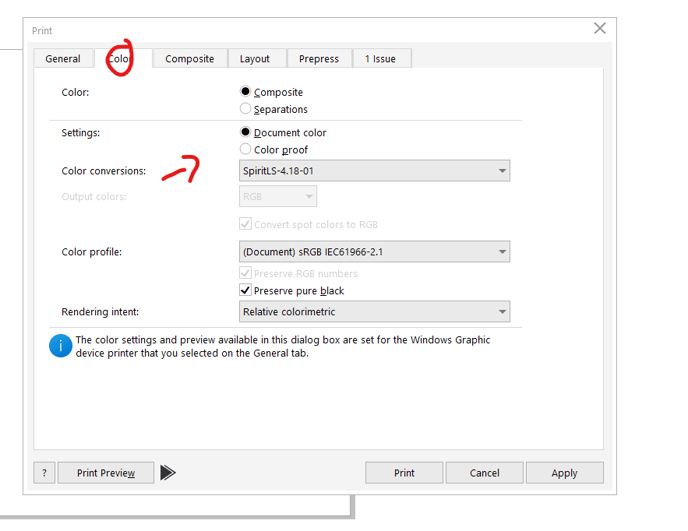This screenshot has height=531, width=688.
Task: Choose Document color setting
Action: pos(245,132)
